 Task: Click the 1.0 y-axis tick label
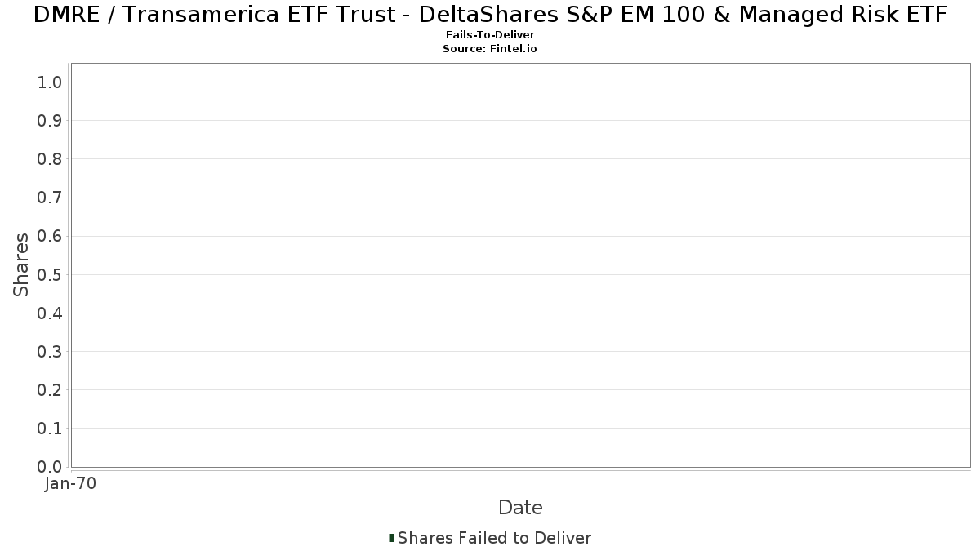50,82
